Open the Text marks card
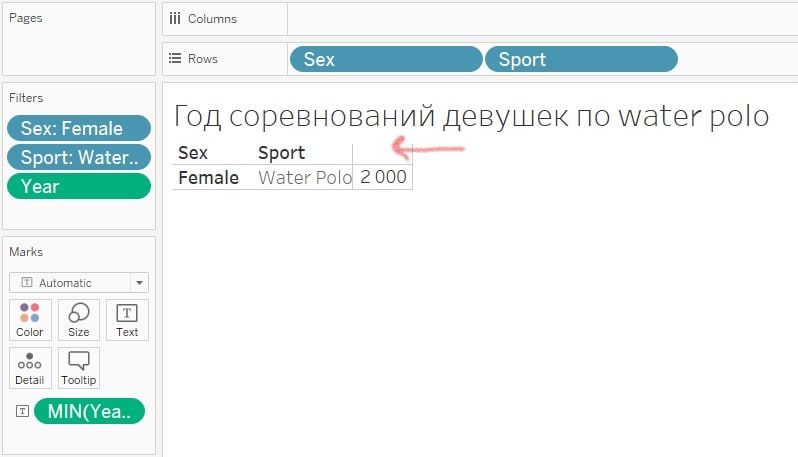Image resolution: width=798 pixels, height=457 pixels. [127, 320]
